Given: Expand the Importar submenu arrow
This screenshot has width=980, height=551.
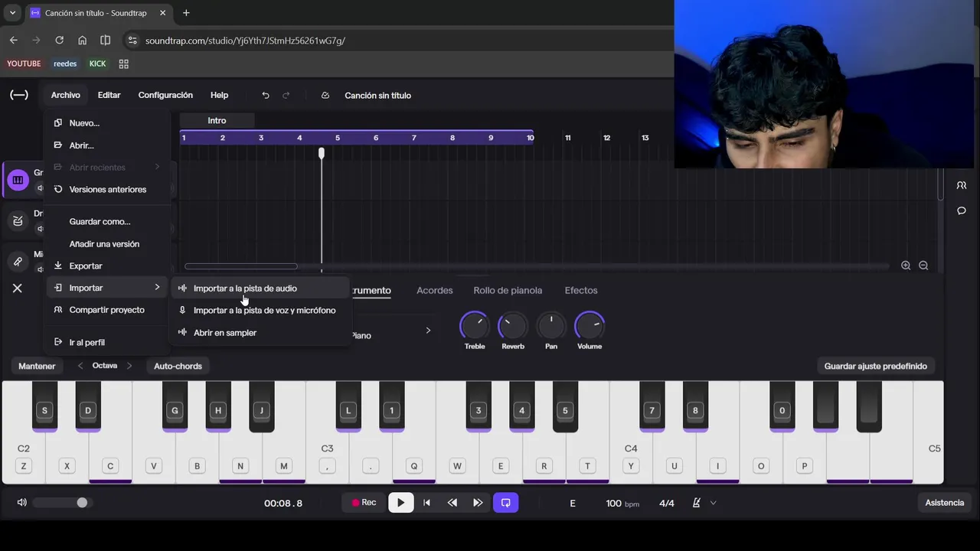Looking at the screenshot, I should (157, 287).
